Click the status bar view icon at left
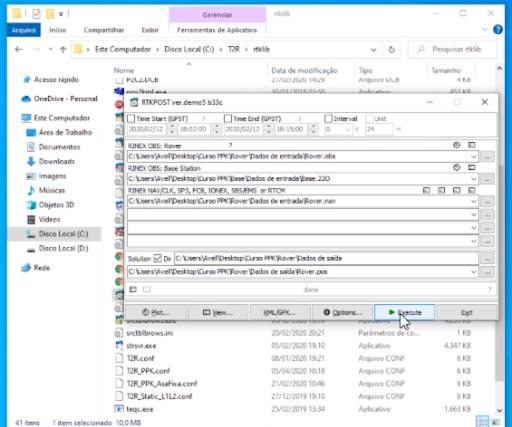Screen dimensions: 512x427 [133, 289]
